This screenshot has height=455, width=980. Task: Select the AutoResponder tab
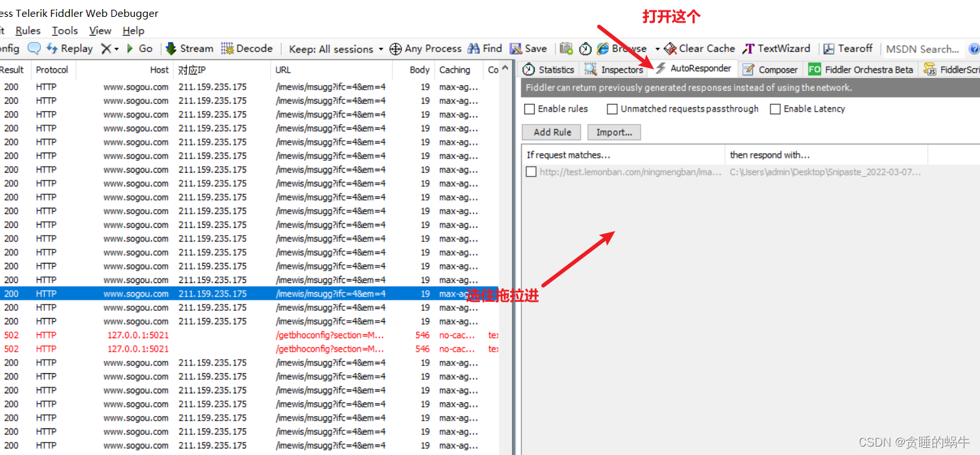click(692, 68)
